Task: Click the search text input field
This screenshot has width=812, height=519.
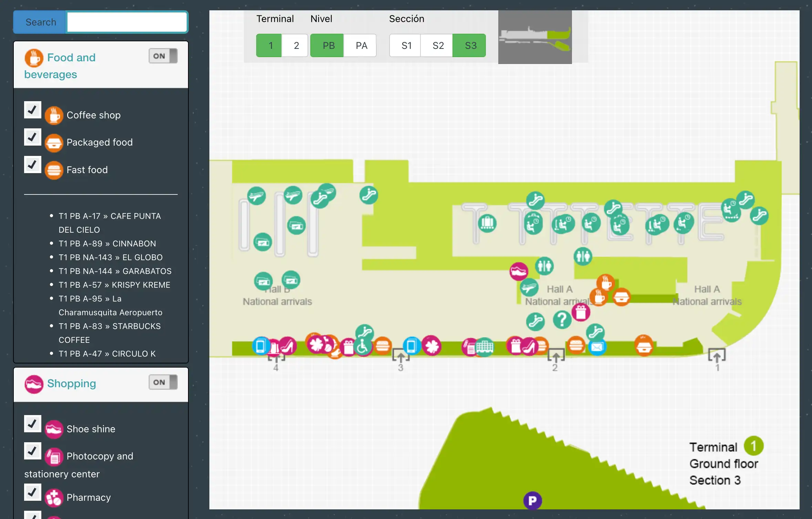Action: point(127,22)
